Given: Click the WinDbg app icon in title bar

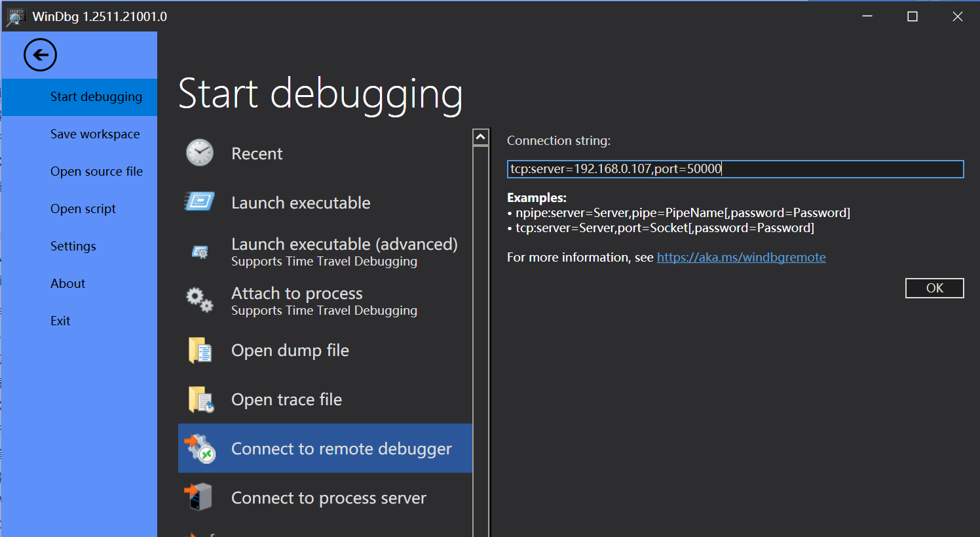Looking at the screenshot, I should click(x=16, y=17).
